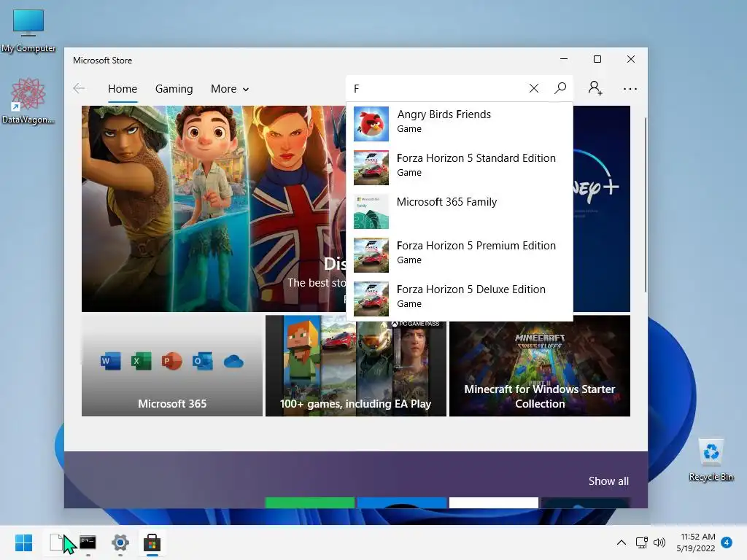Open the Command Prompt taskbar icon
The image size is (747, 560).
click(88, 542)
